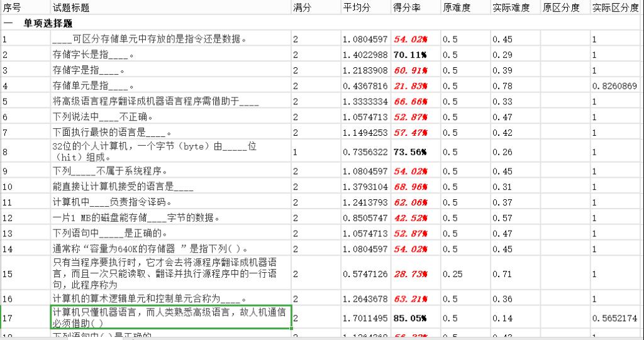Click the 原区分度 column header
644x340 pixels.
[x=561, y=8]
